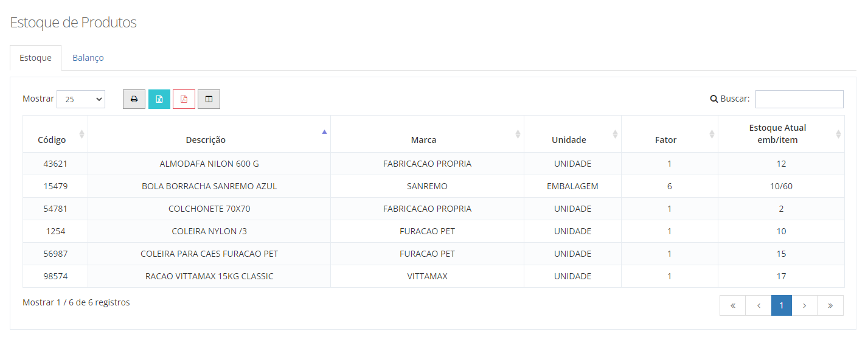This screenshot has width=868, height=348.
Task: Click into the Buscar search field
Action: (x=799, y=99)
